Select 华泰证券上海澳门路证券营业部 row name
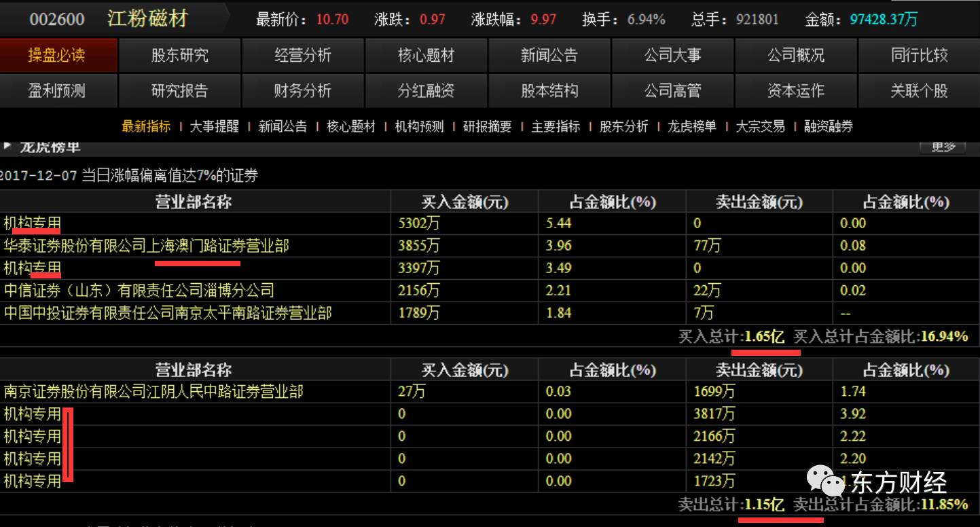This screenshot has height=527, width=980. click(146, 246)
